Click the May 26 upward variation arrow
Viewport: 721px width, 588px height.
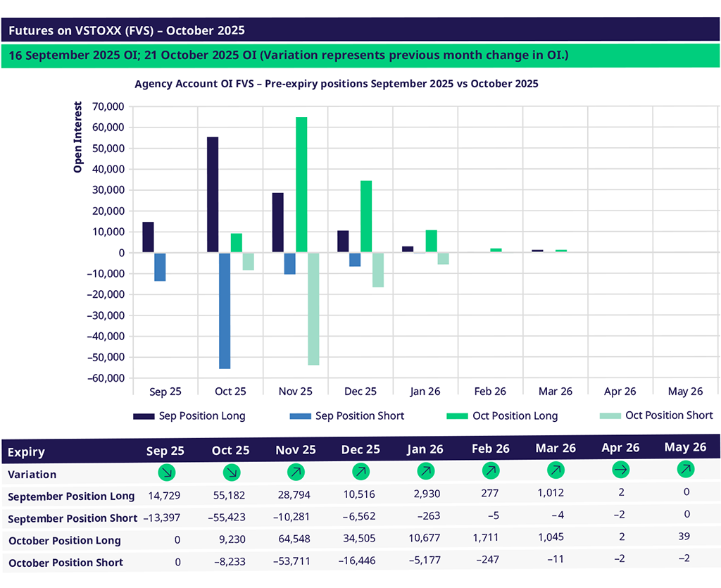pos(685,468)
